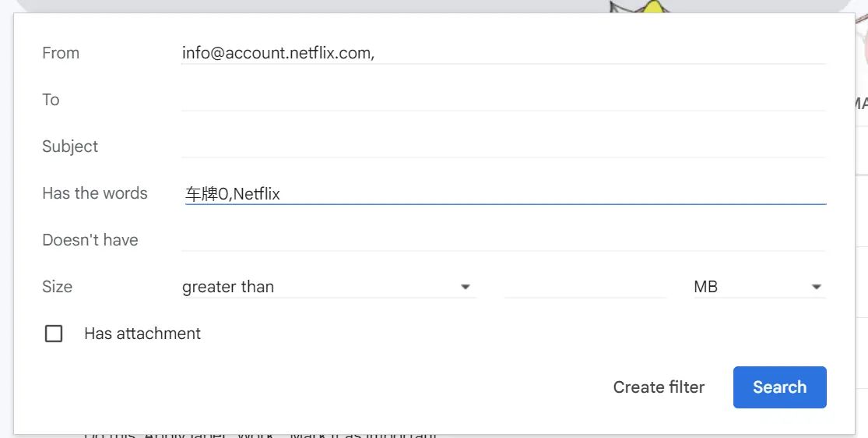Click the arrow icon next to MB
This screenshot has width=868, height=438.
[817, 287]
